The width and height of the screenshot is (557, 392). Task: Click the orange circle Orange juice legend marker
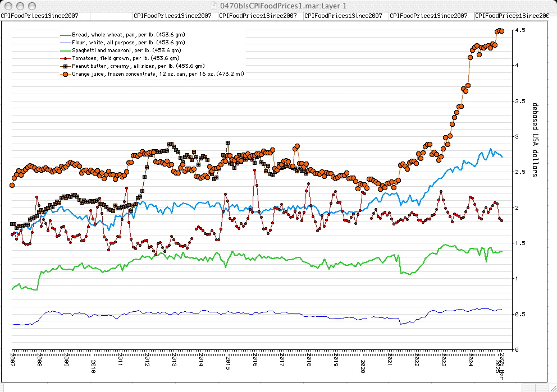tap(65, 74)
